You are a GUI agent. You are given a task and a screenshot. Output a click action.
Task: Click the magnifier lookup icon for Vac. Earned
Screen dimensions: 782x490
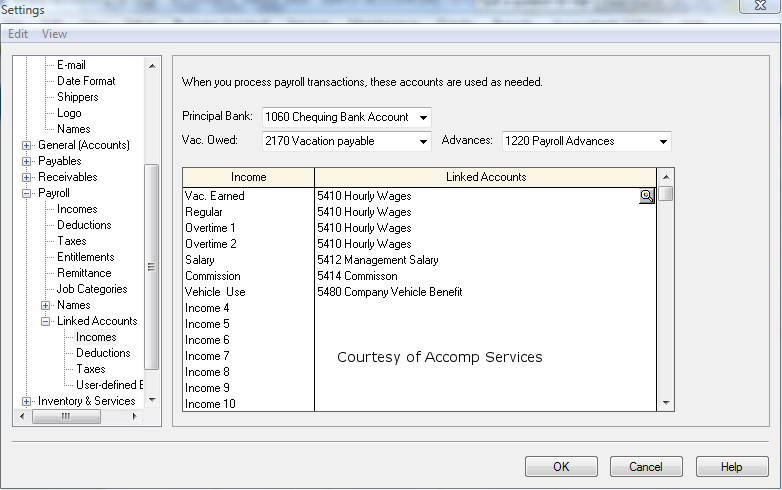(646, 196)
